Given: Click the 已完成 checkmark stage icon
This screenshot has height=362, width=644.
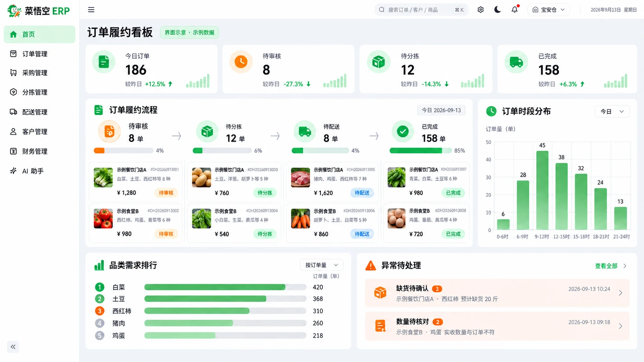Looking at the screenshot, I should [x=402, y=132].
